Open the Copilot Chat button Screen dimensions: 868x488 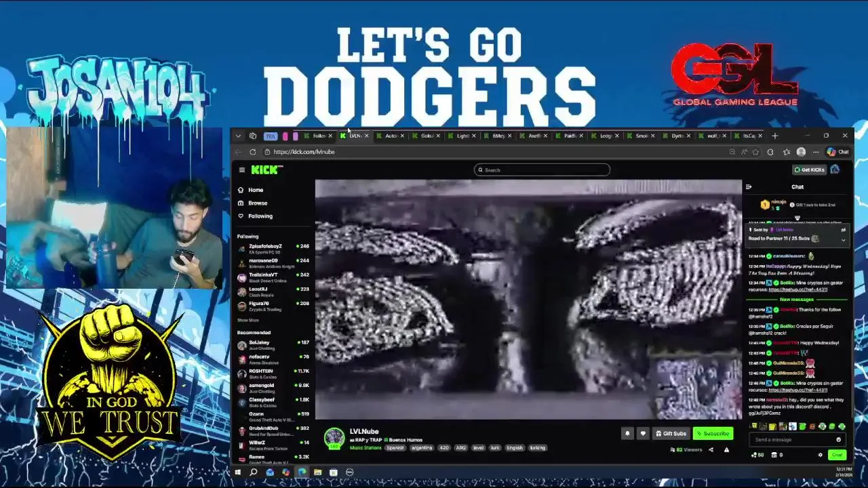click(x=837, y=152)
